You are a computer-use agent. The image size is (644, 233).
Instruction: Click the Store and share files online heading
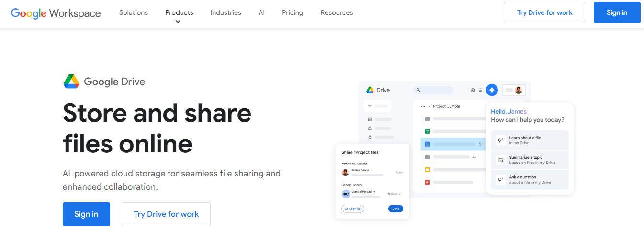(x=157, y=128)
